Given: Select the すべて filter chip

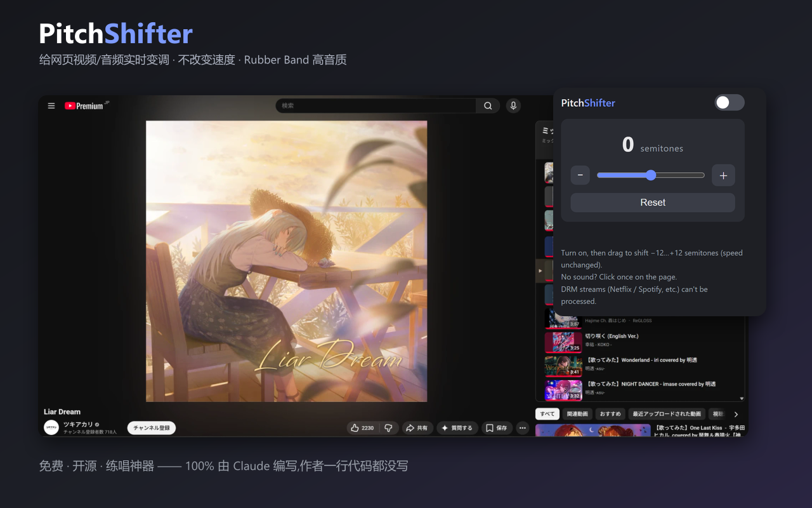Looking at the screenshot, I should 547,414.
